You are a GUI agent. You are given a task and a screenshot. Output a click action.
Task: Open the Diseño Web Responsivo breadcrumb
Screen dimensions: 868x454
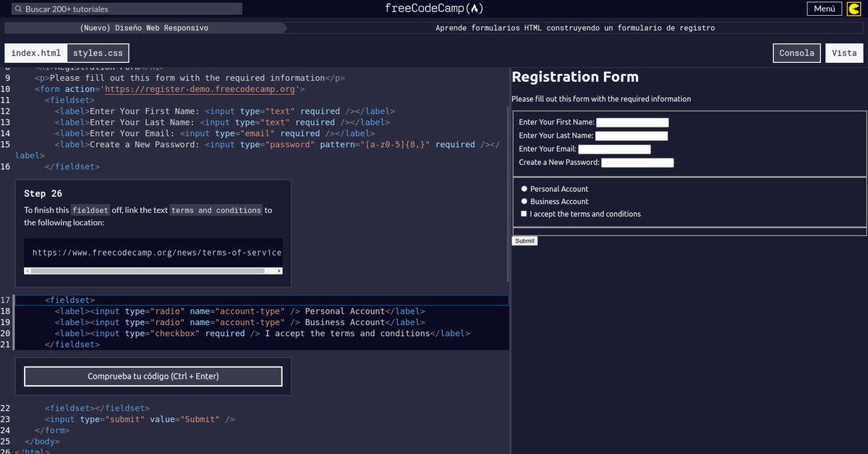[x=145, y=28]
